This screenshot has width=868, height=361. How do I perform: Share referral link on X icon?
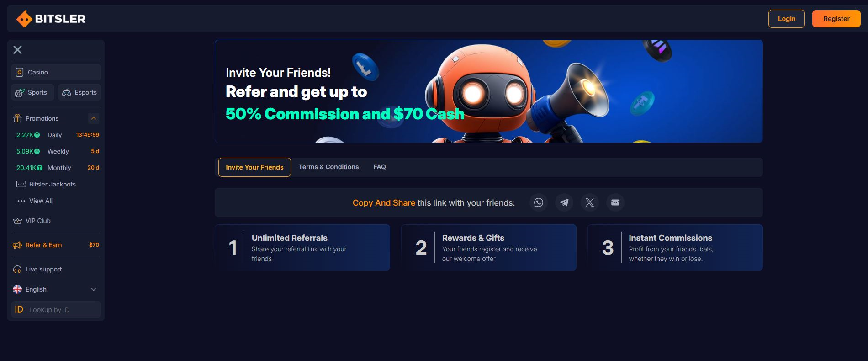[590, 202]
